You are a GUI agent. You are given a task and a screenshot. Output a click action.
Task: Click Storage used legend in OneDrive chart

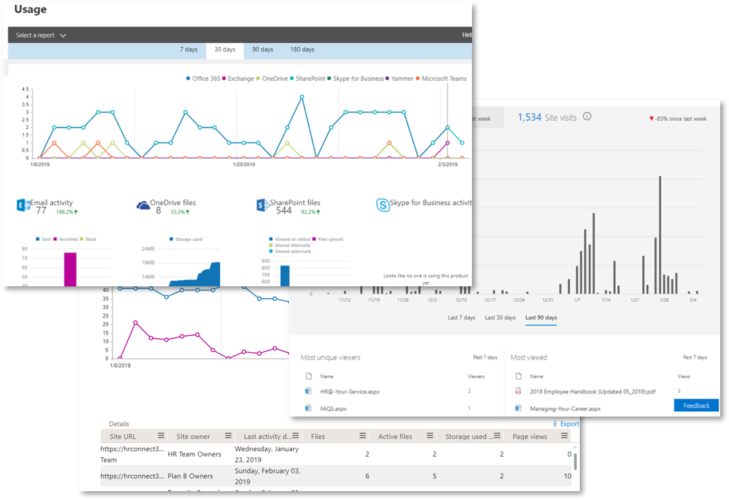186,239
